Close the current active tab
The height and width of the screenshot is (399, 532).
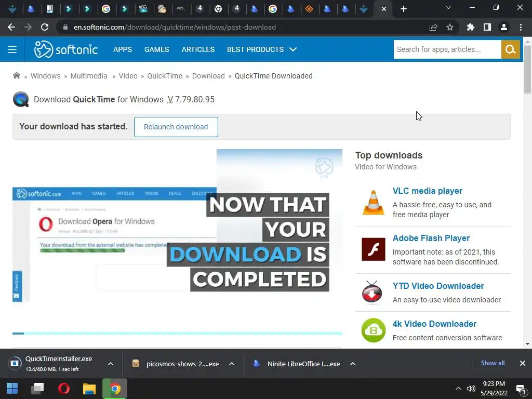pos(384,9)
